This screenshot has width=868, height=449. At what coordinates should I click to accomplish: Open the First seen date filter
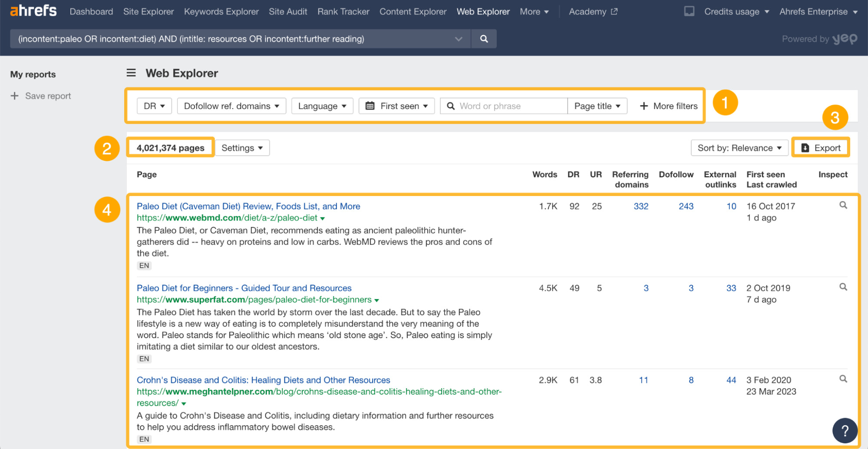(396, 106)
